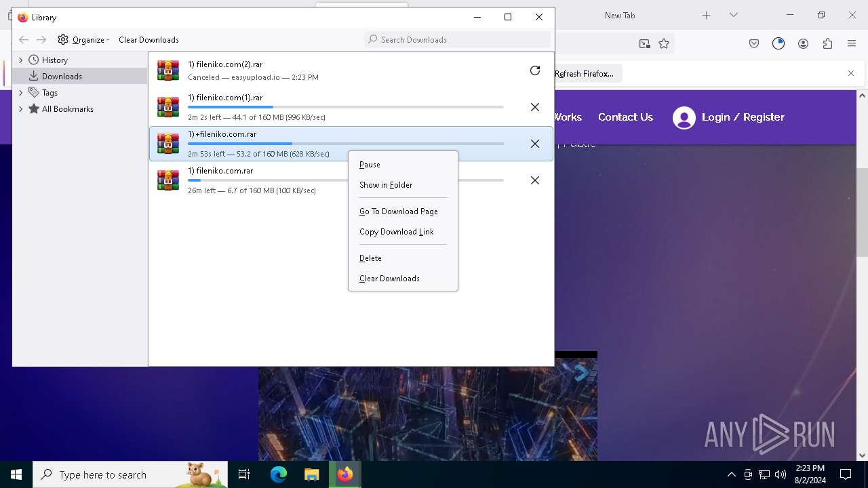
Task: Click the page's vertical scrollbar
Action: pos(863,212)
